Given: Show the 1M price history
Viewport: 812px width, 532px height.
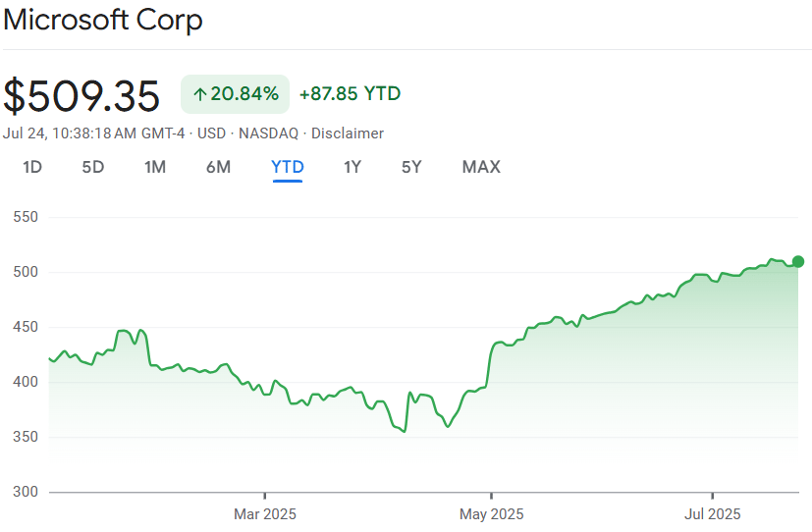Looking at the screenshot, I should [155, 167].
